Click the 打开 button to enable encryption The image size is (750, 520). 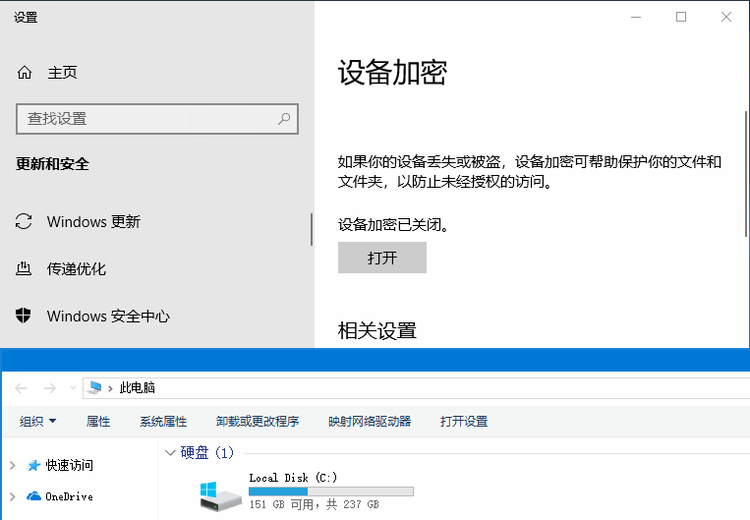pyautogui.click(x=382, y=257)
